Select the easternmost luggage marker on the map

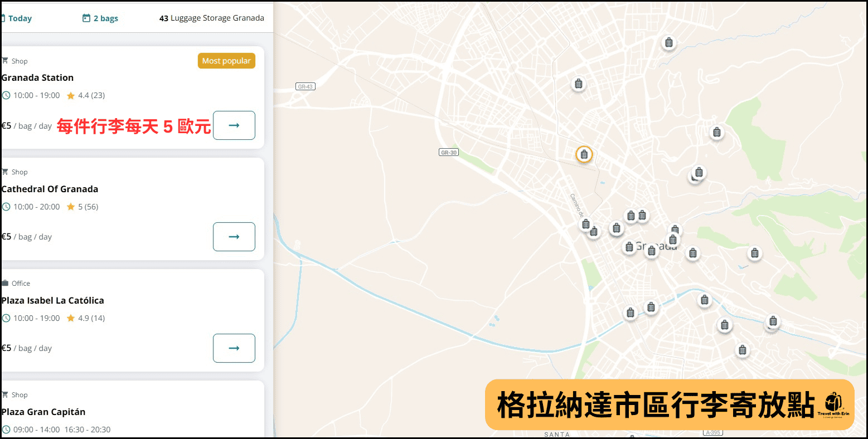pyautogui.click(x=772, y=321)
